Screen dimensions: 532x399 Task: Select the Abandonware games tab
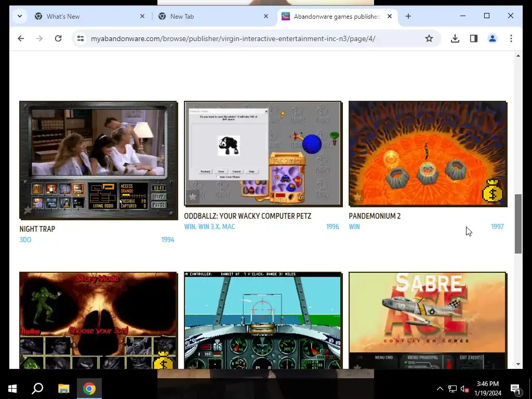point(336,16)
